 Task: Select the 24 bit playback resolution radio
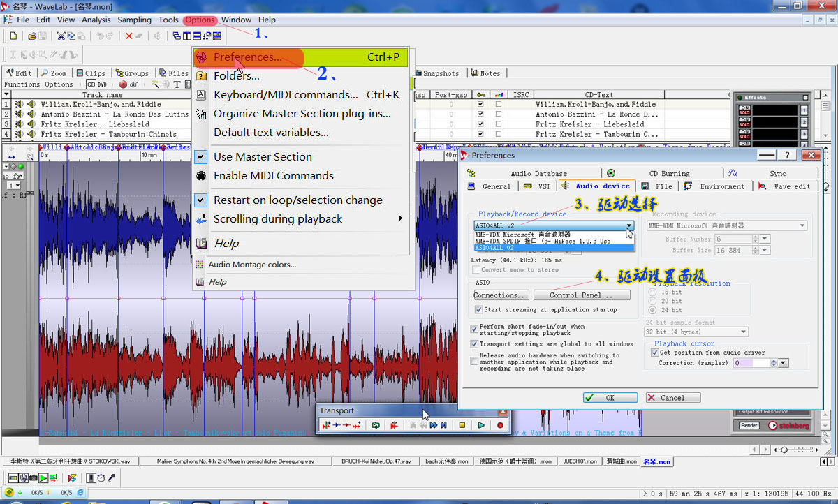click(653, 310)
